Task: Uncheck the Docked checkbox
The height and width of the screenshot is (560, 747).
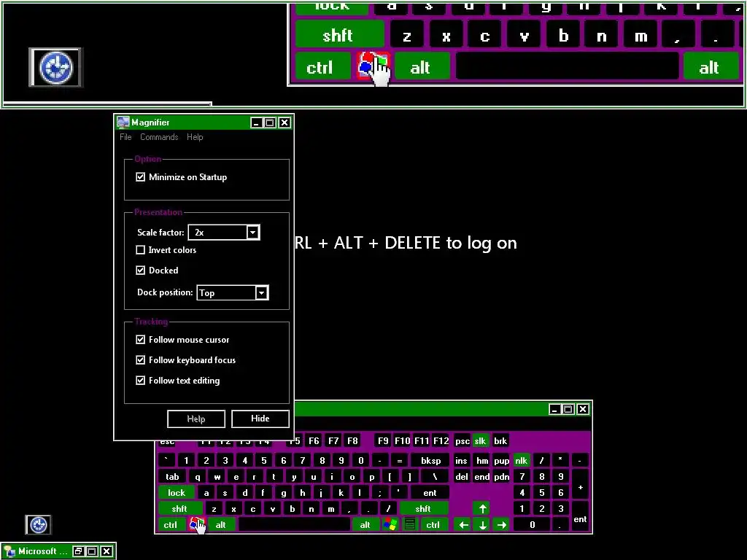Action: [x=140, y=270]
